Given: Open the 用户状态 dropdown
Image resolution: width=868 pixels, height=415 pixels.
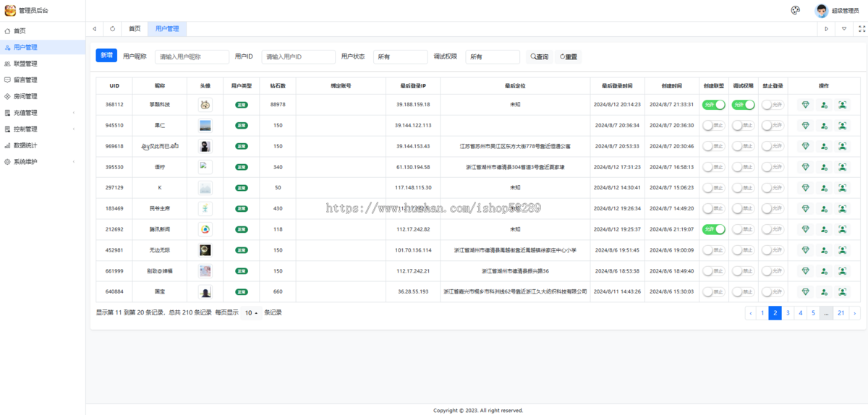Looking at the screenshot, I should point(401,56).
